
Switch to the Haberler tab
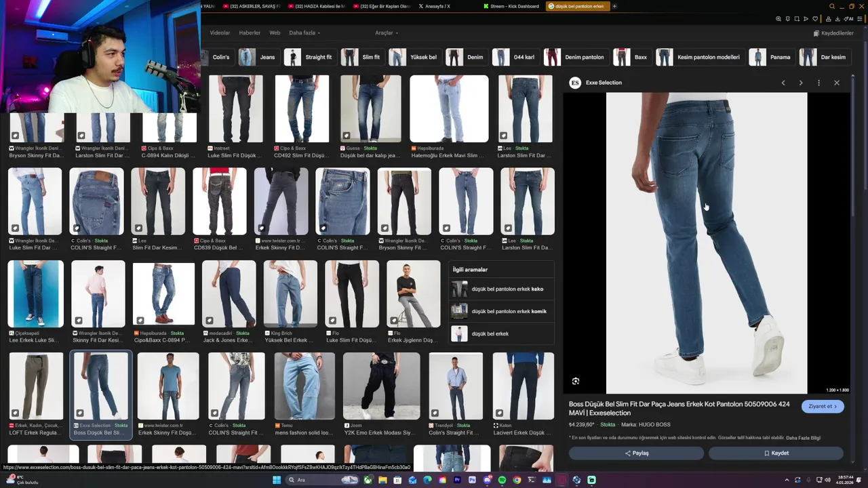(250, 33)
